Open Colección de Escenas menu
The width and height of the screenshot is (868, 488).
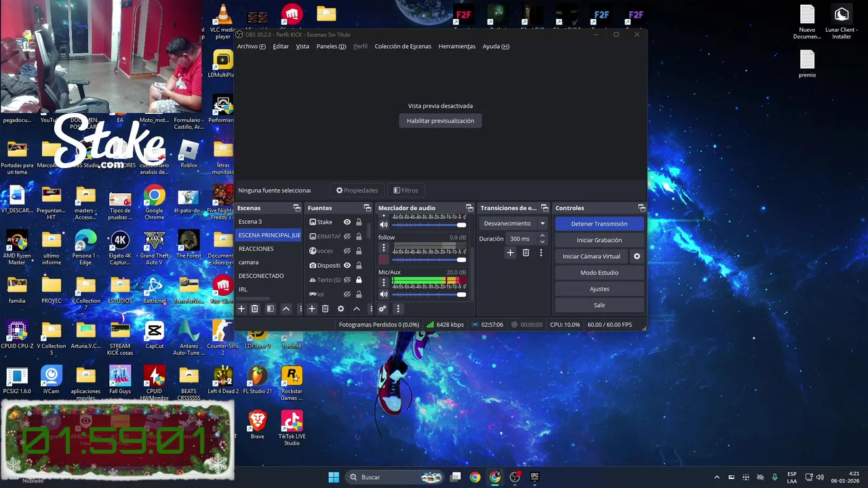pos(403,46)
